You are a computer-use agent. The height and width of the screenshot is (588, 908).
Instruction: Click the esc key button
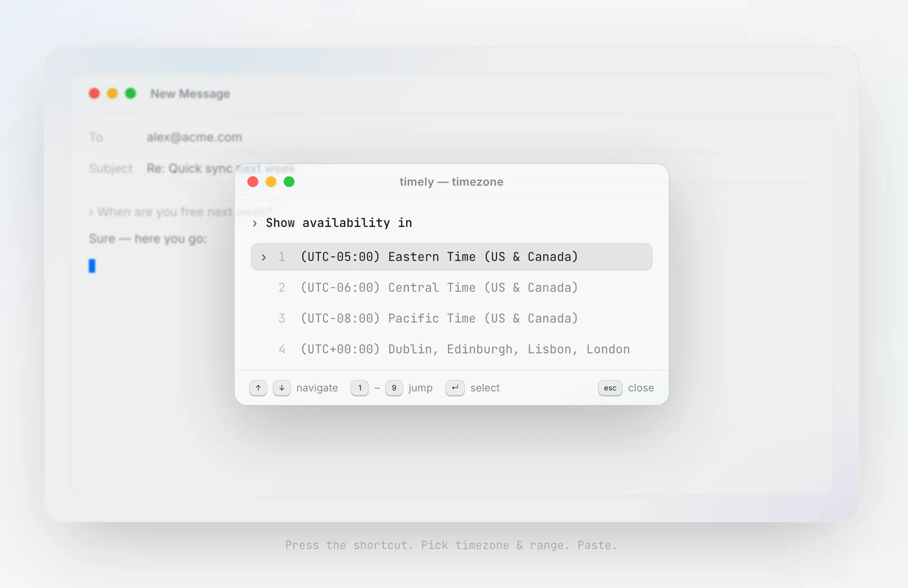[x=610, y=388]
